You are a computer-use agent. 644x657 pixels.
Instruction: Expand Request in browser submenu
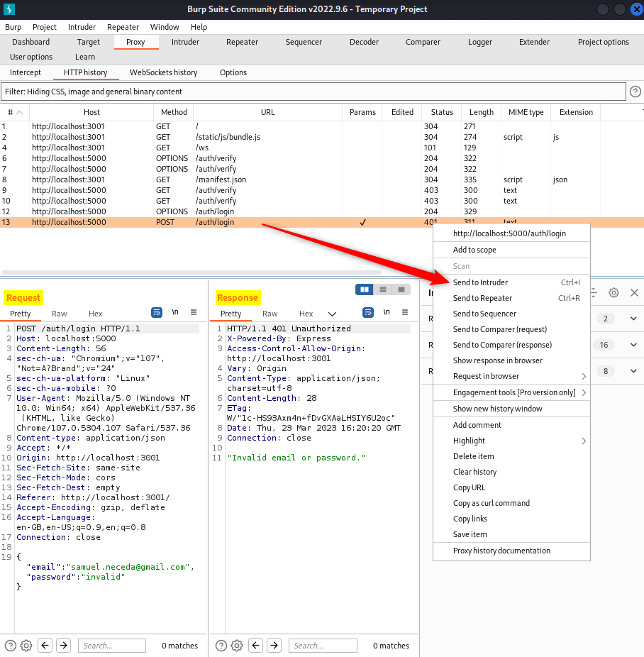tap(584, 376)
